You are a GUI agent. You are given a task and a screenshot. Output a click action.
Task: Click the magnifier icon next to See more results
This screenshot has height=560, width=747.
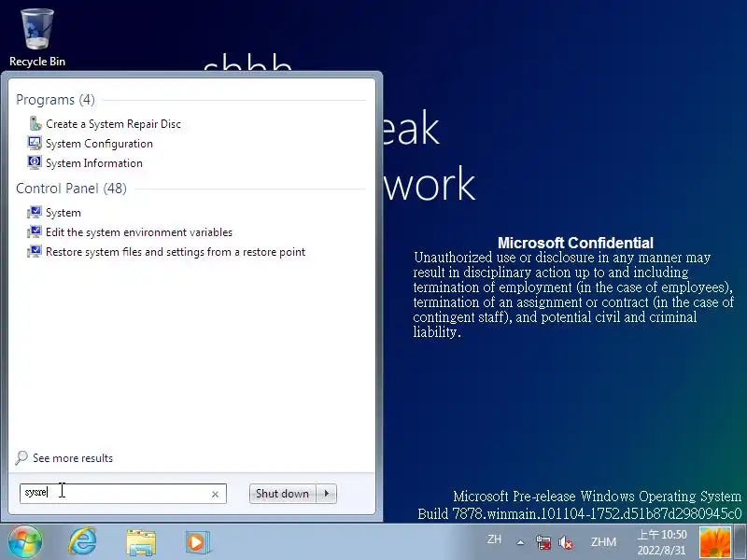point(21,457)
